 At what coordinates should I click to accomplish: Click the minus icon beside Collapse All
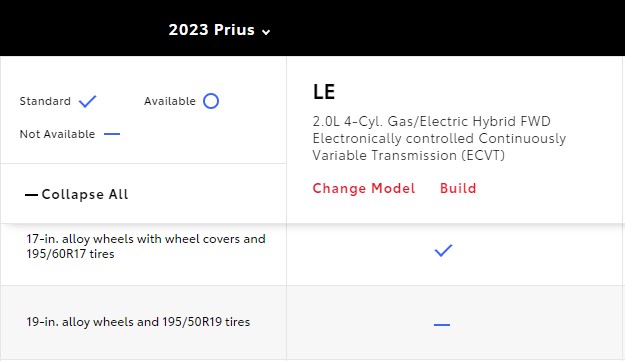(31, 195)
